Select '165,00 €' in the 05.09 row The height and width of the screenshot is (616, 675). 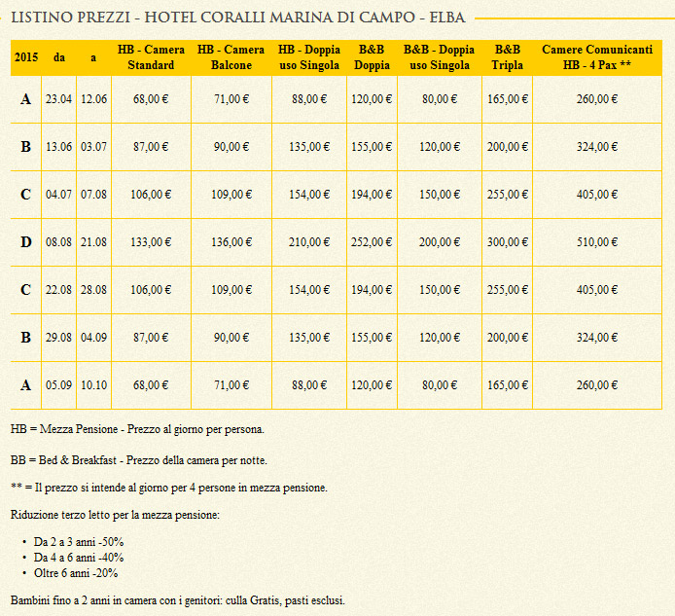(508, 385)
